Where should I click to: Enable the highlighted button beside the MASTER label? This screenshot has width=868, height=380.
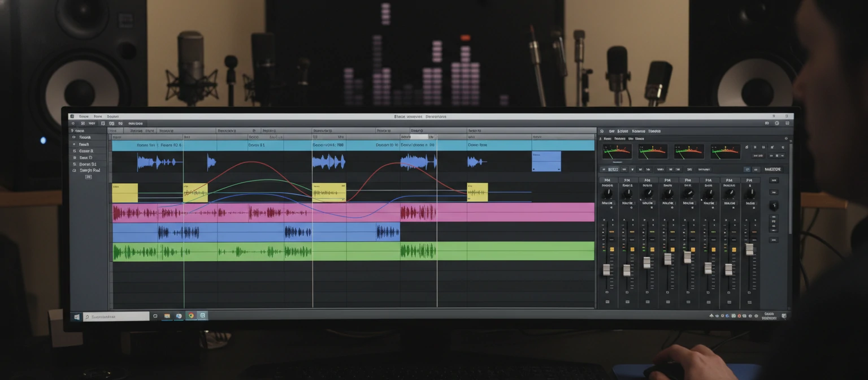click(748, 169)
